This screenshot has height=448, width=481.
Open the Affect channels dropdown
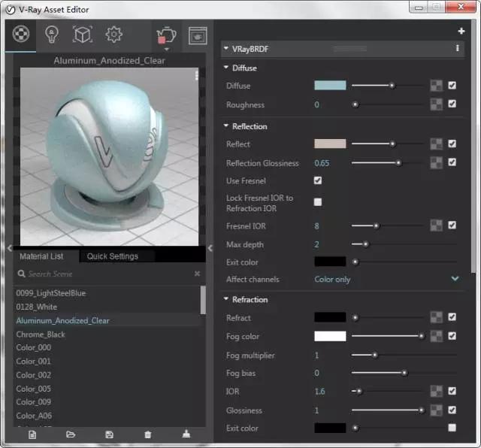386,279
